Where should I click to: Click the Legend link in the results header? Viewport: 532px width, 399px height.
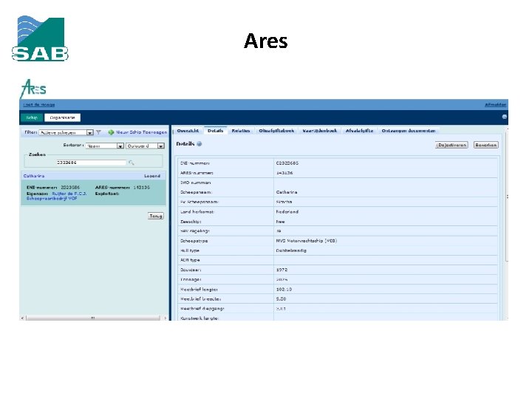[x=152, y=176]
